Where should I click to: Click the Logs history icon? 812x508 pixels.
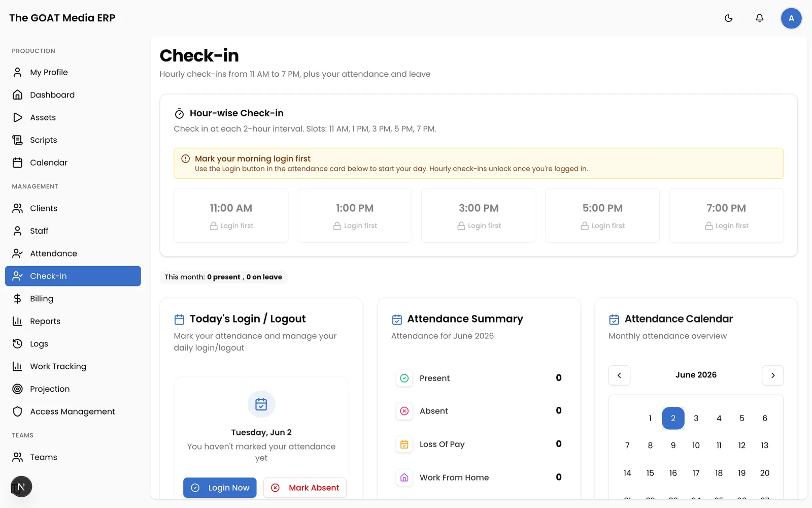[18, 344]
